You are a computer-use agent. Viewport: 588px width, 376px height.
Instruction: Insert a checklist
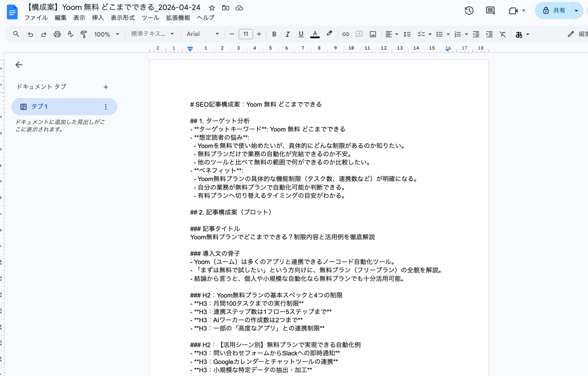[x=421, y=34]
